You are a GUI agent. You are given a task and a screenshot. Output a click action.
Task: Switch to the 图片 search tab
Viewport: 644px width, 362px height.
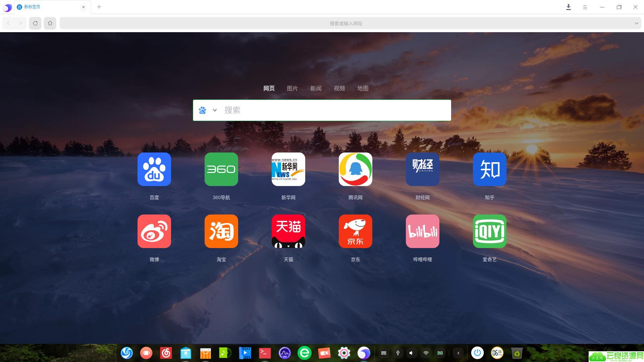click(292, 88)
